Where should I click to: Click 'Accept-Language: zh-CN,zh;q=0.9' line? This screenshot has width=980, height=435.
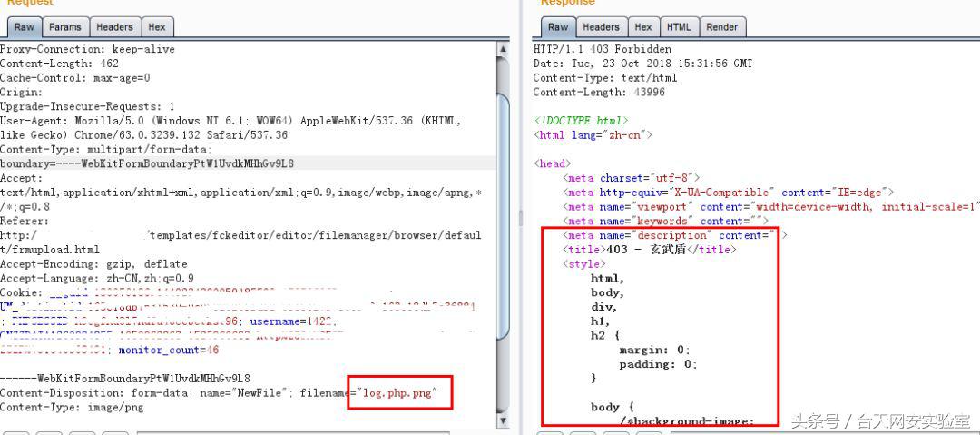[97, 278]
